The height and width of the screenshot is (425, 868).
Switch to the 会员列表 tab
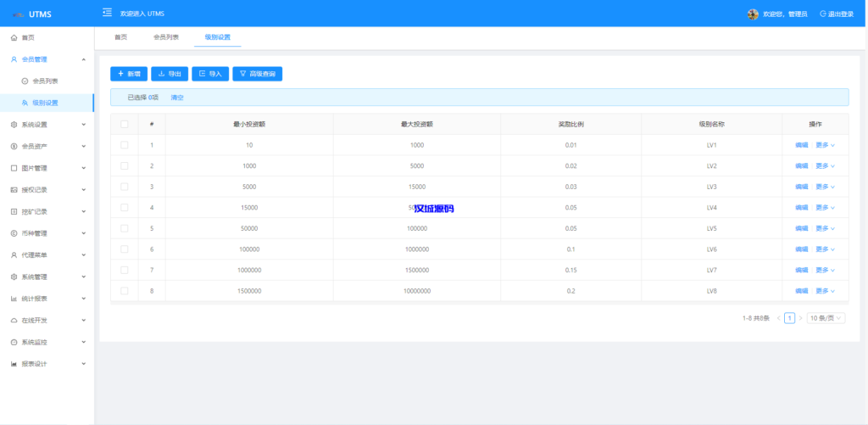point(165,37)
